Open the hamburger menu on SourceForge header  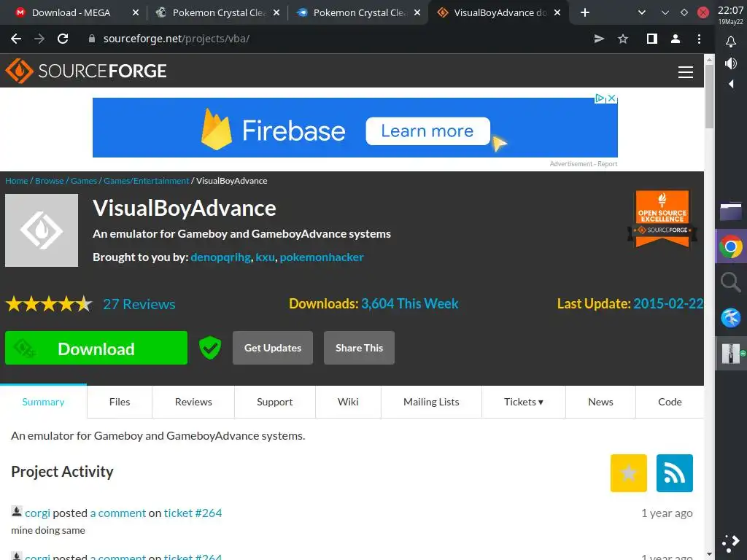coord(685,72)
